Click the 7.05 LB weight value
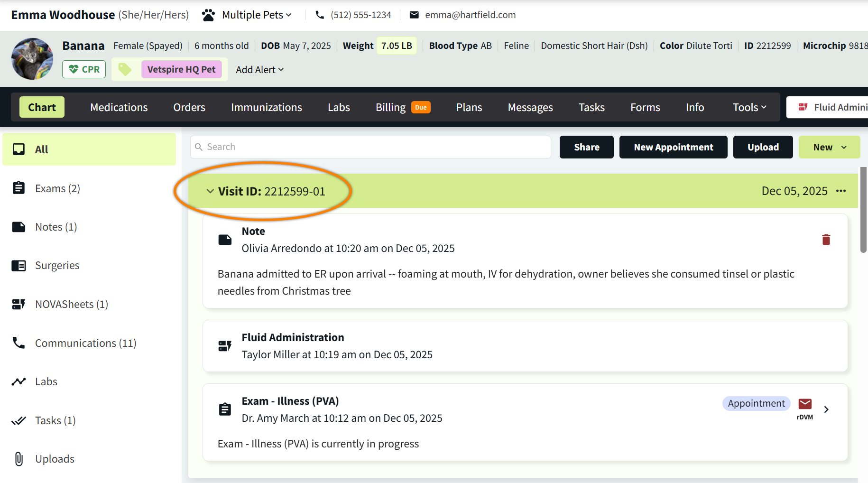Image resolution: width=868 pixels, height=483 pixels. (397, 46)
